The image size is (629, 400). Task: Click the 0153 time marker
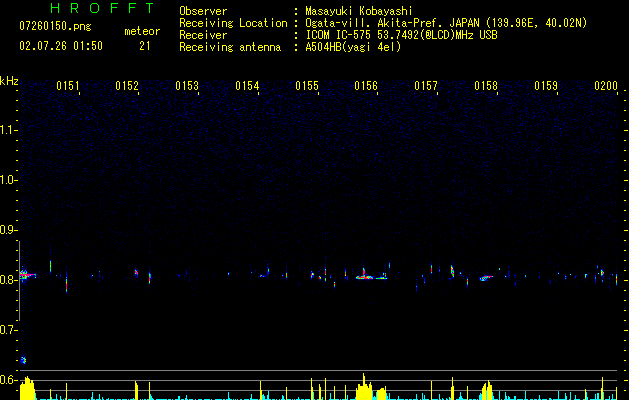pyautogui.click(x=187, y=86)
